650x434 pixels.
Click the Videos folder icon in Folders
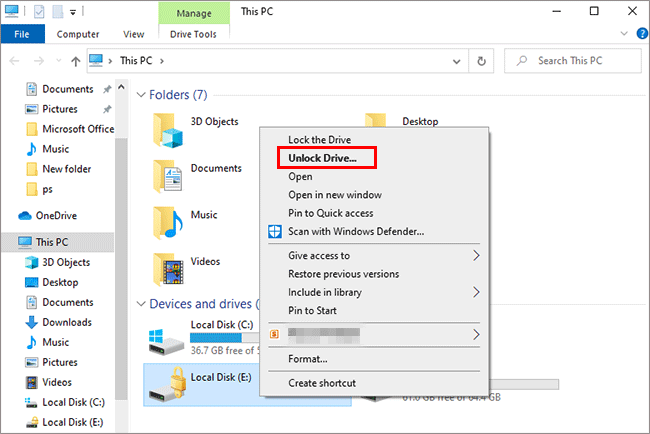click(167, 270)
